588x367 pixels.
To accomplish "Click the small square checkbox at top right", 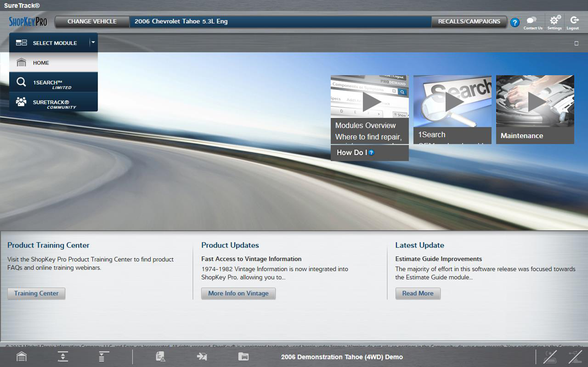I will (x=576, y=43).
